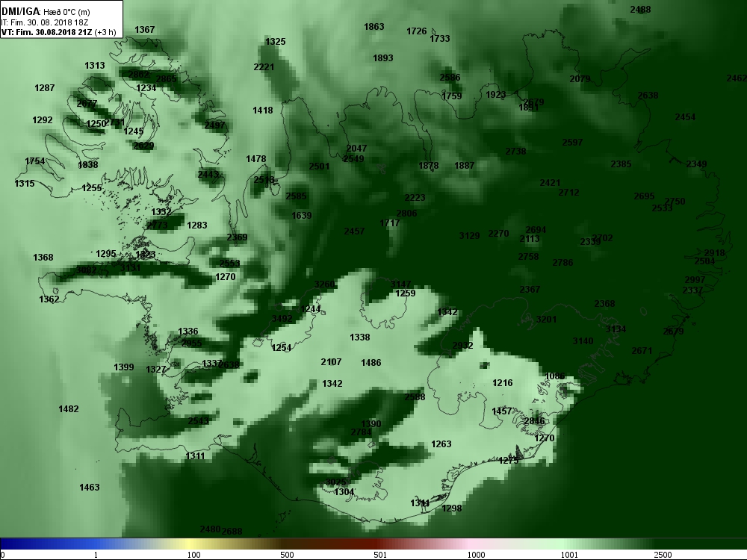Click the 1478 map value

coord(255,159)
